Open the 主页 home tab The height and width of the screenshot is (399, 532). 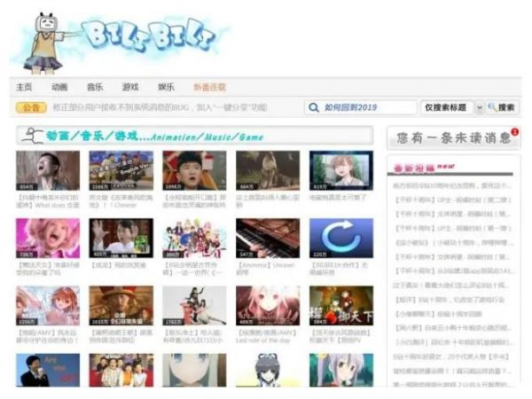pyautogui.click(x=24, y=87)
